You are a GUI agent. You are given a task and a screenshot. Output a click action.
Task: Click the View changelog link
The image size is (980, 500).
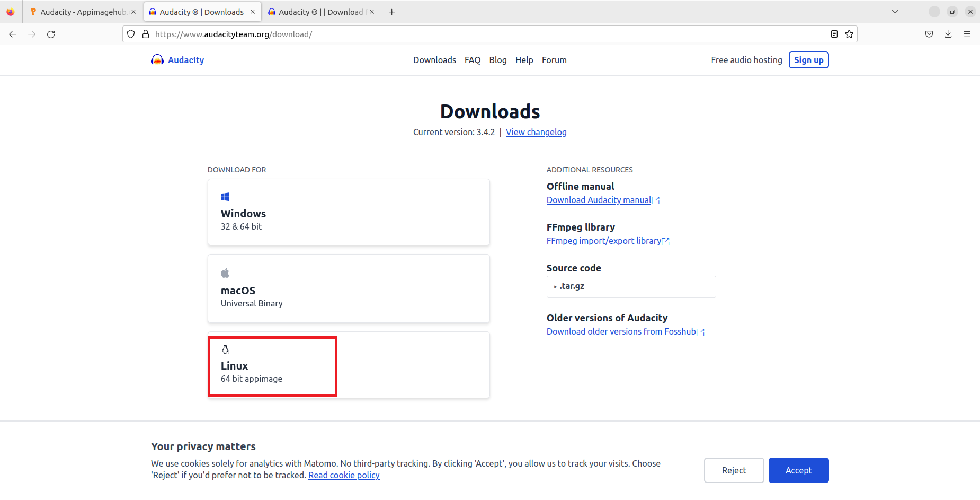pyautogui.click(x=536, y=133)
